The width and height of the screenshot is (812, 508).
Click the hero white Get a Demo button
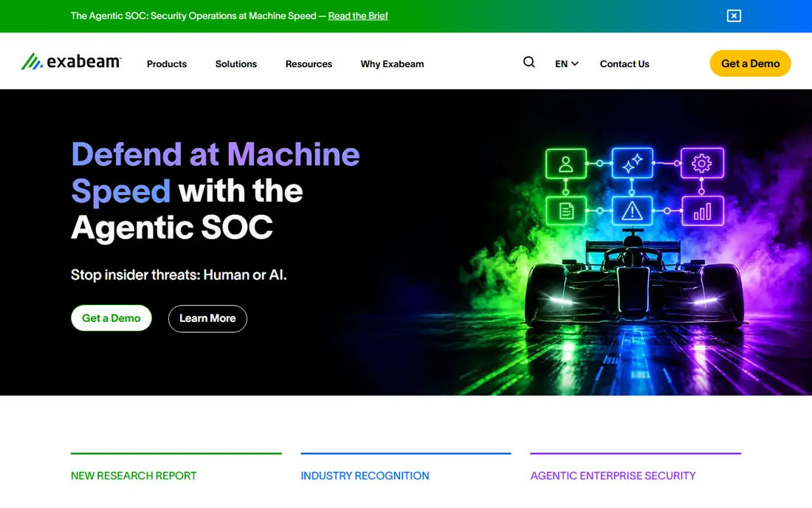tap(111, 318)
